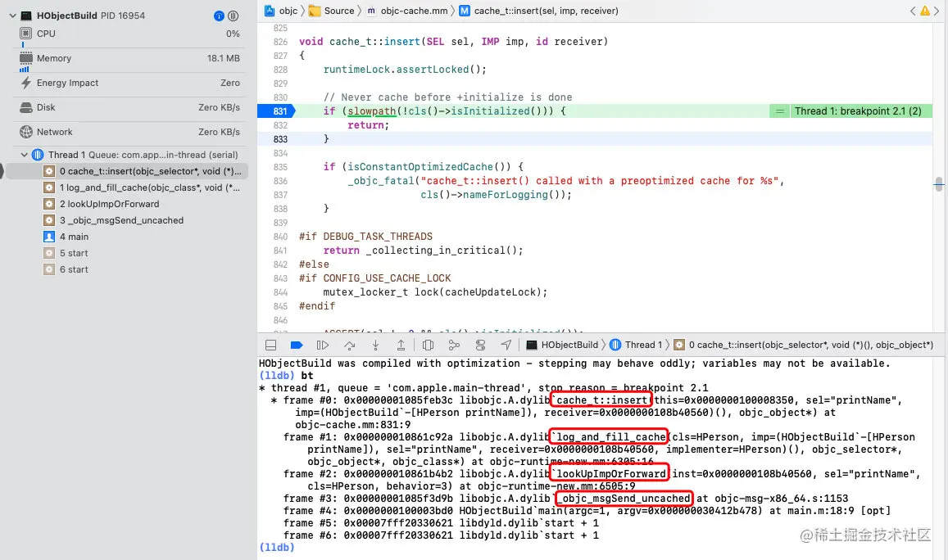Click line number 833 in the gutter
The height and width of the screenshot is (560, 948).
(x=280, y=139)
